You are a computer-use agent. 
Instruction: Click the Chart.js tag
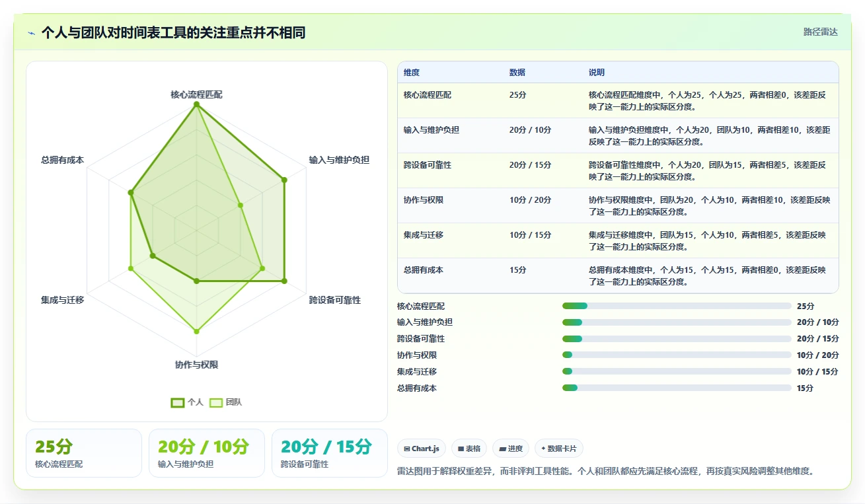click(x=422, y=449)
